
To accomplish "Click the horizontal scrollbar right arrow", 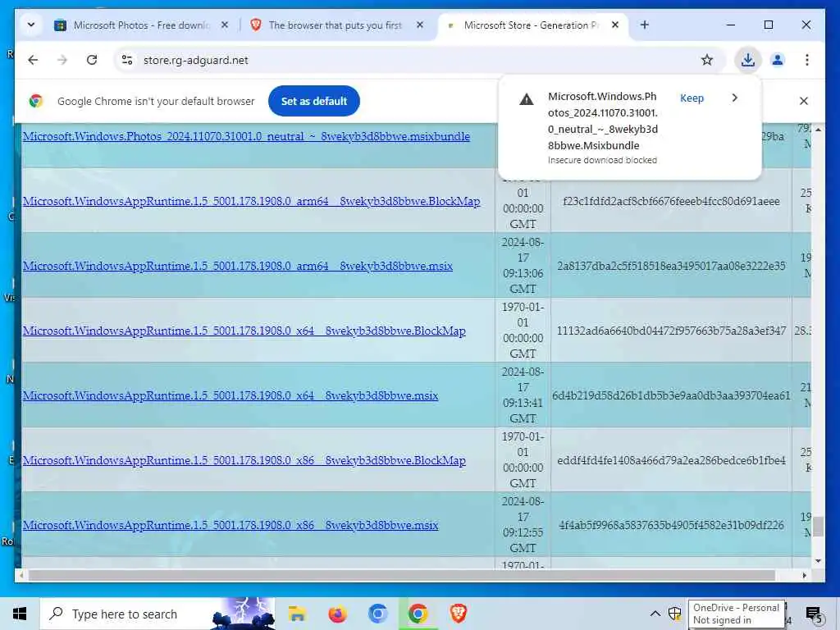I will [x=804, y=575].
